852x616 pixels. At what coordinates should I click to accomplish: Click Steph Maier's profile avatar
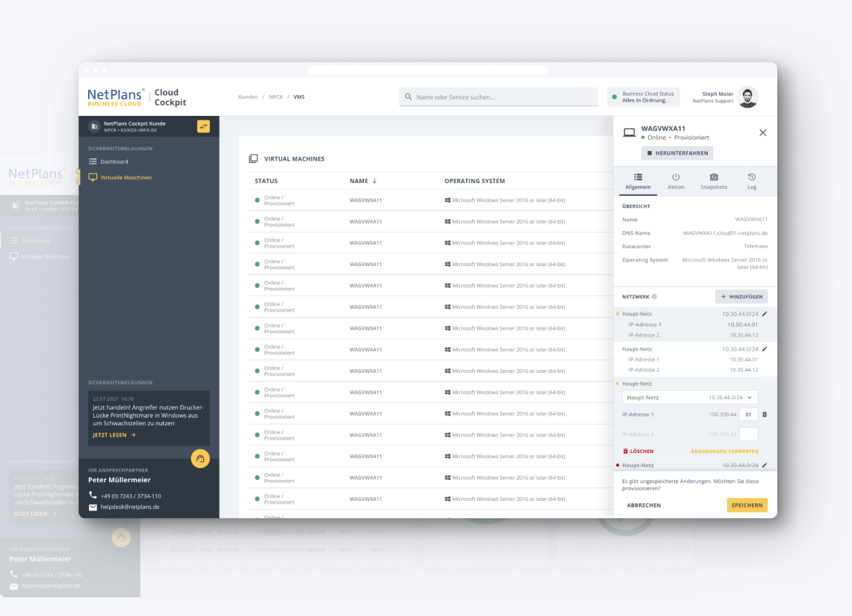click(x=747, y=97)
